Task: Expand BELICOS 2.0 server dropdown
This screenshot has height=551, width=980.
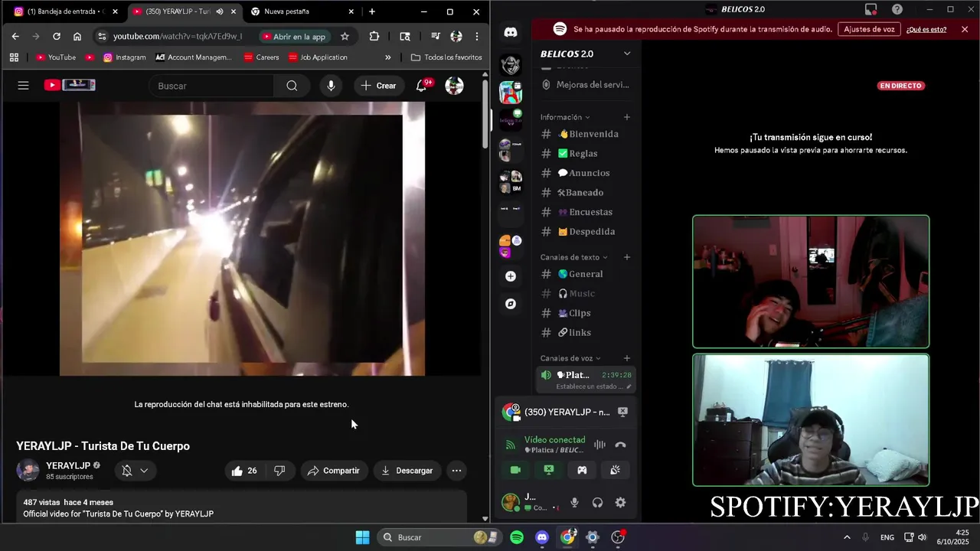Action: tap(626, 54)
